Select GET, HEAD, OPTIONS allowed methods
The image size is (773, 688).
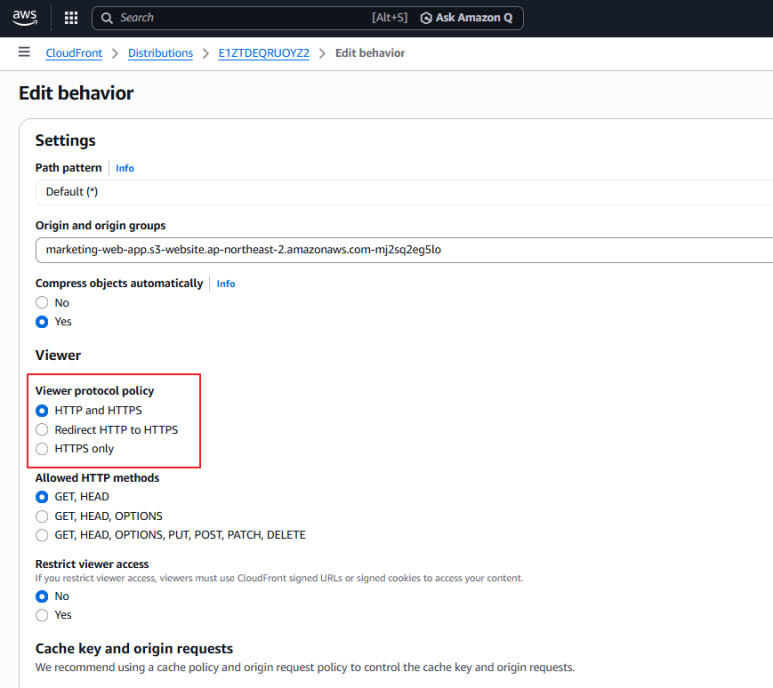point(42,516)
